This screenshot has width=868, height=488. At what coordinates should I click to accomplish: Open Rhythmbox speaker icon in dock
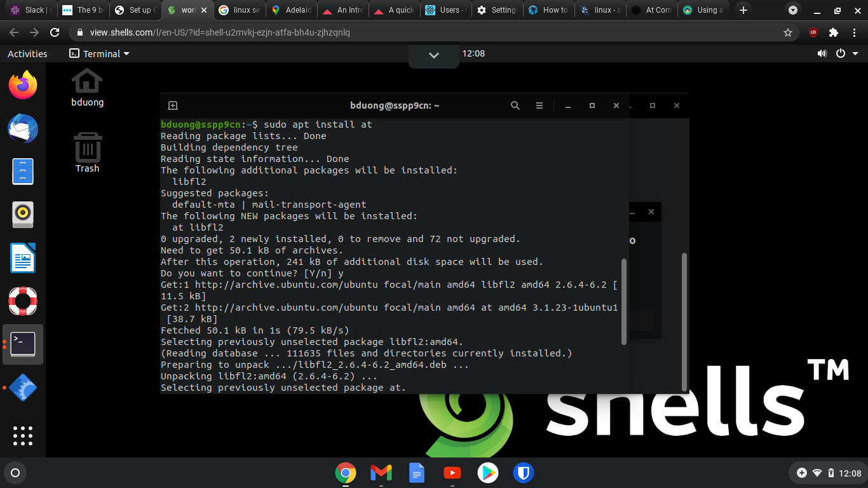tap(23, 215)
